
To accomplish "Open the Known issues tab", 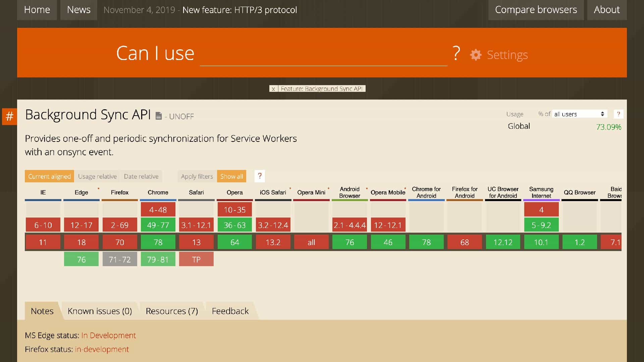I will 100,311.
